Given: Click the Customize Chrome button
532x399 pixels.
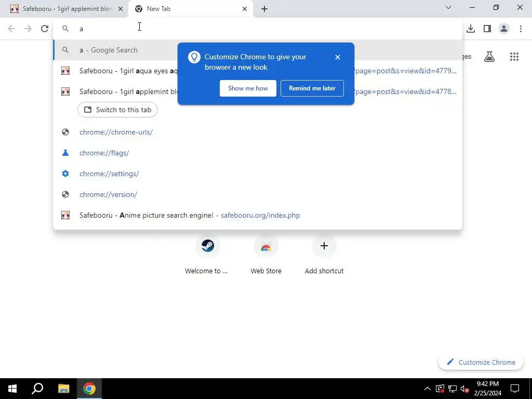Looking at the screenshot, I should [481, 362].
